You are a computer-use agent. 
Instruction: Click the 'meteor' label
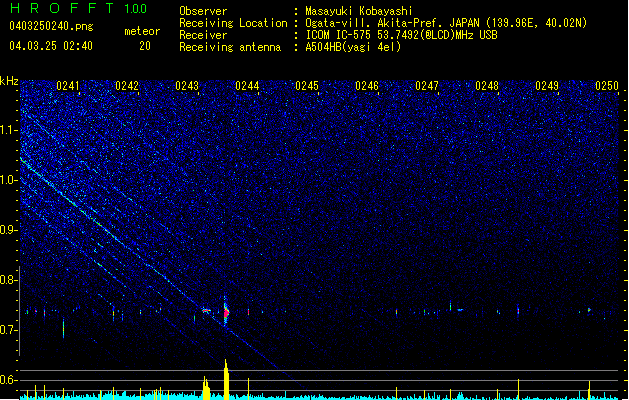142,31
